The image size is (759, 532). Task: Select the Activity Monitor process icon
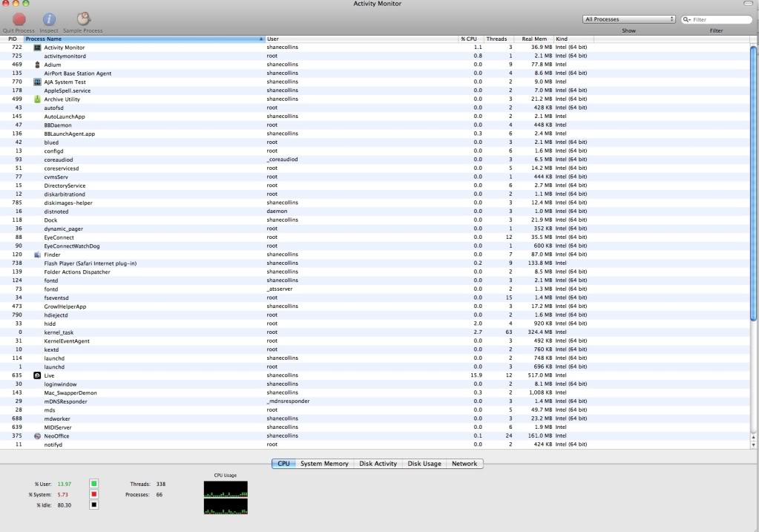(37, 47)
